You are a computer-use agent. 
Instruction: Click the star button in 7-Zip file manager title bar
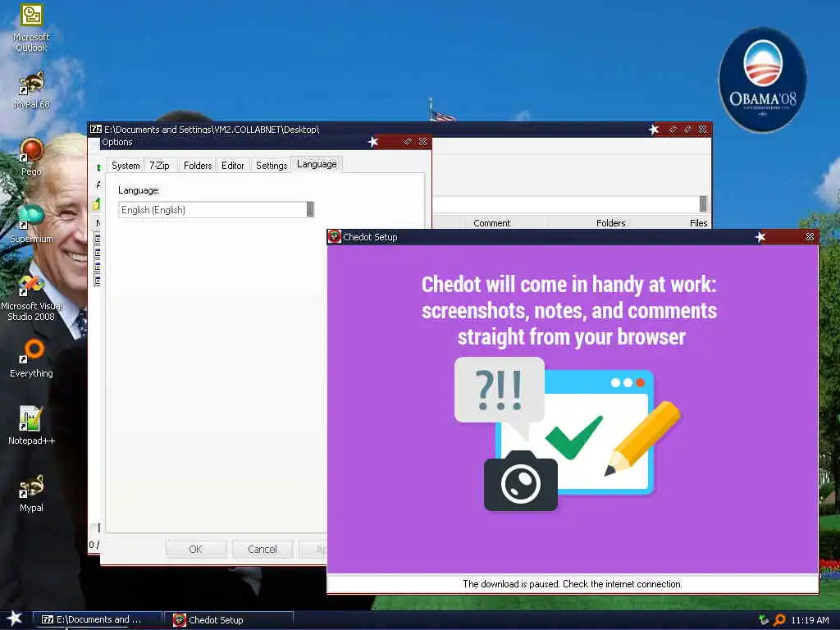click(654, 129)
